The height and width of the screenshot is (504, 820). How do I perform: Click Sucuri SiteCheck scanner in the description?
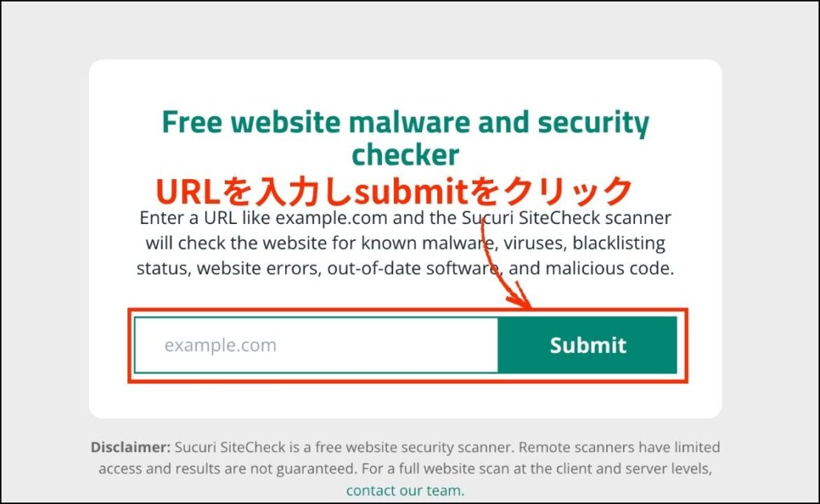pos(566,218)
